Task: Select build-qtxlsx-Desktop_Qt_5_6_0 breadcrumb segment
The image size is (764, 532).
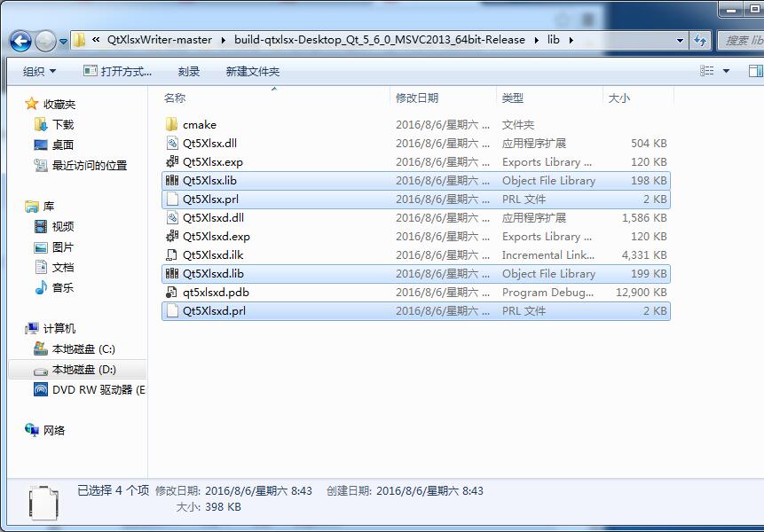Action: click(380, 40)
